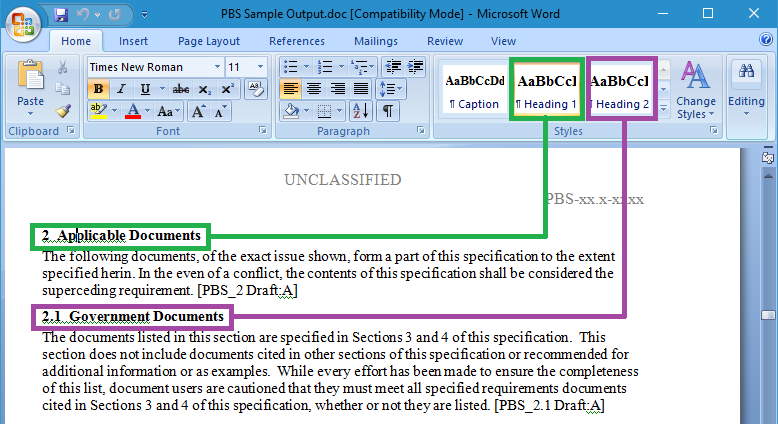778x424 pixels.
Task: Toggle Underline formatting
Action: coord(145,89)
